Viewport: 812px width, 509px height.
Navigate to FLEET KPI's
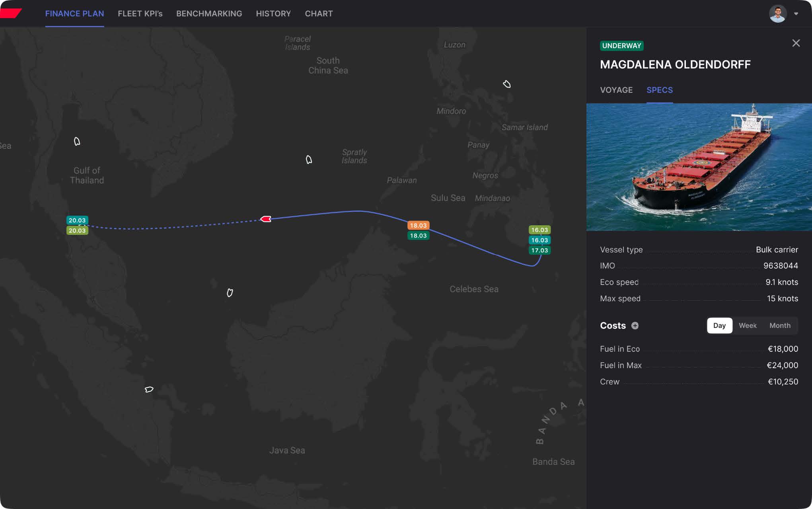140,14
